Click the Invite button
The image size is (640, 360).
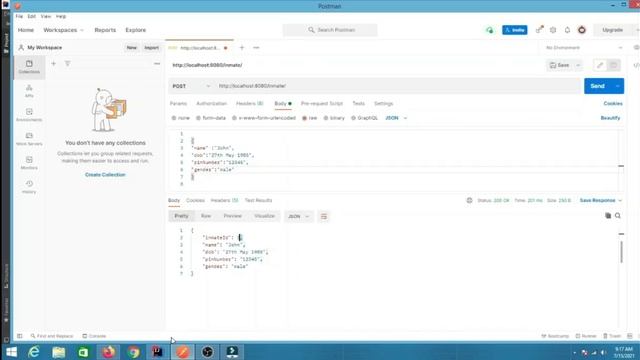click(514, 30)
